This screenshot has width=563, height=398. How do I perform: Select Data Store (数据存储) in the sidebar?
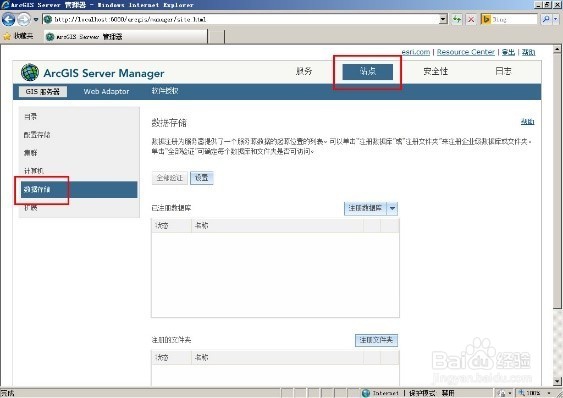[x=79, y=189]
